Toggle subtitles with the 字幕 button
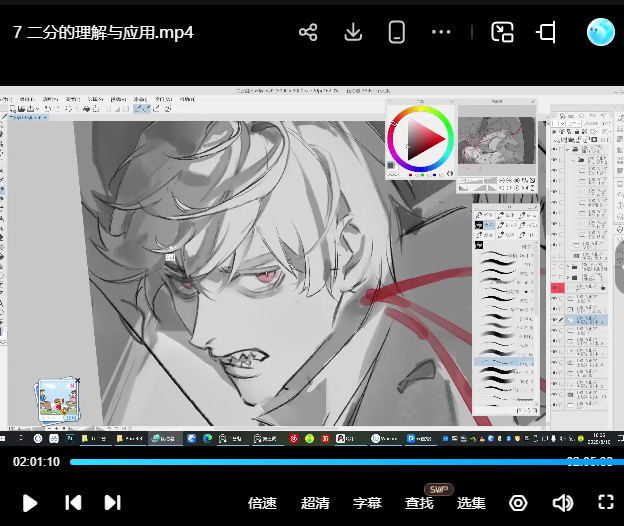 pos(367,503)
